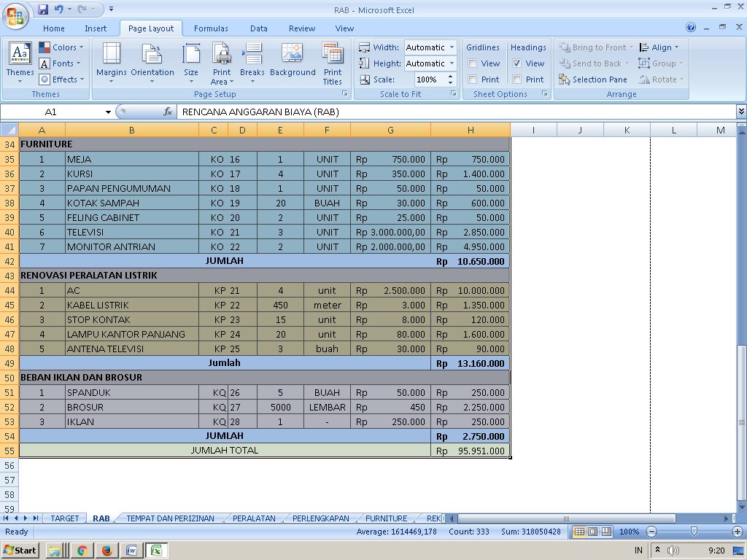Open Firefox from taskbar

(107, 551)
